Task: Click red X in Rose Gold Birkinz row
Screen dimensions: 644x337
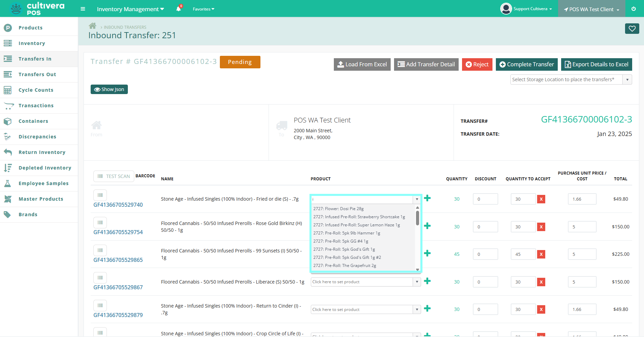Action: [x=541, y=227]
